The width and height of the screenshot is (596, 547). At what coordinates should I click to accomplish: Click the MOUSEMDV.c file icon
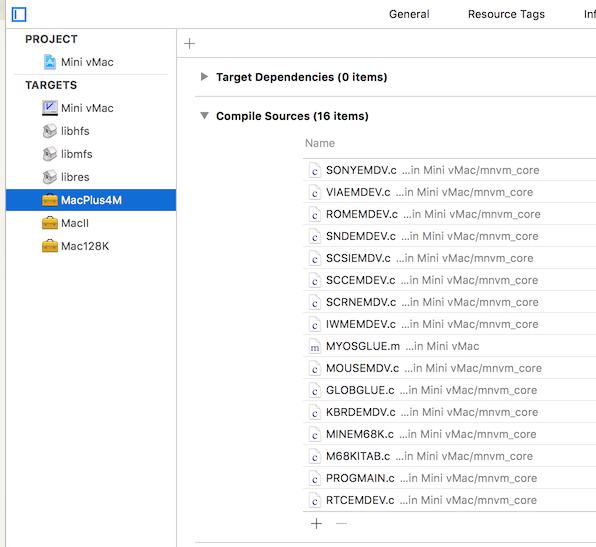pyautogui.click(x=314, y=368)
